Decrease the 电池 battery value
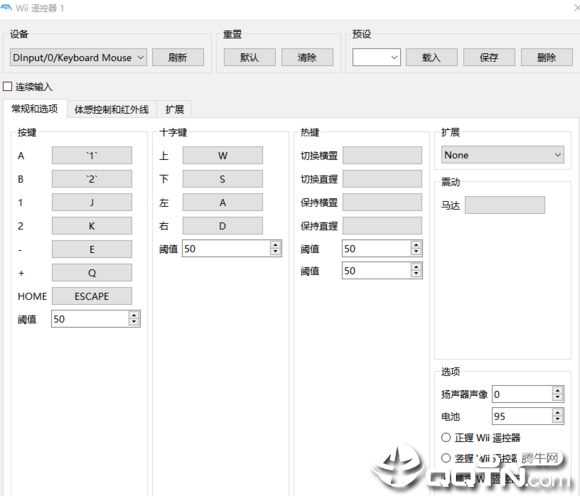Screen dimensions: 580x496 click(x=557, y=420)
